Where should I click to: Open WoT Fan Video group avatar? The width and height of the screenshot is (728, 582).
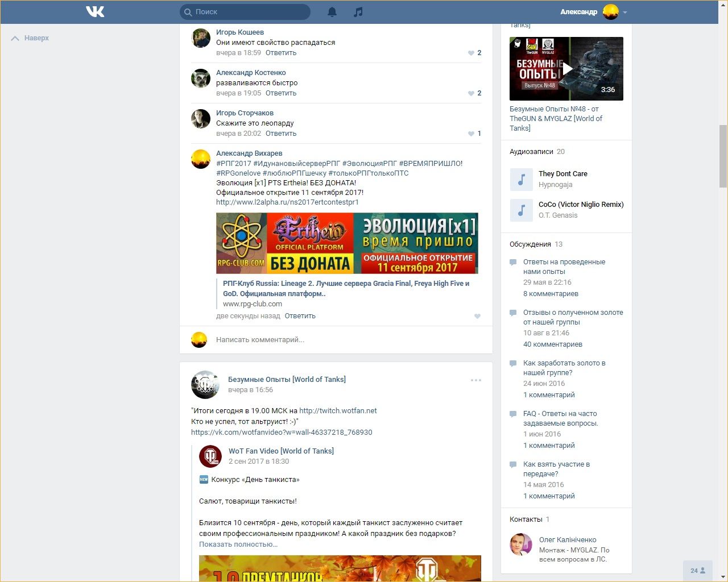210,456
